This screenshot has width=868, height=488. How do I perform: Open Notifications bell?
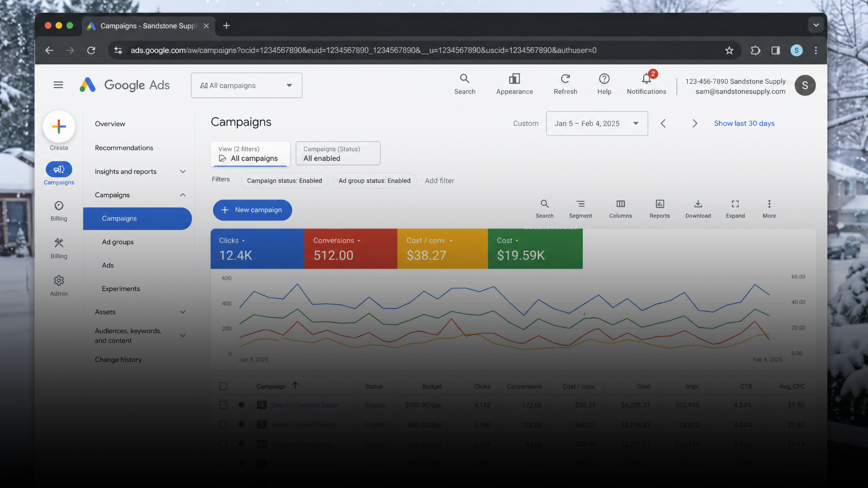(646, 84)
